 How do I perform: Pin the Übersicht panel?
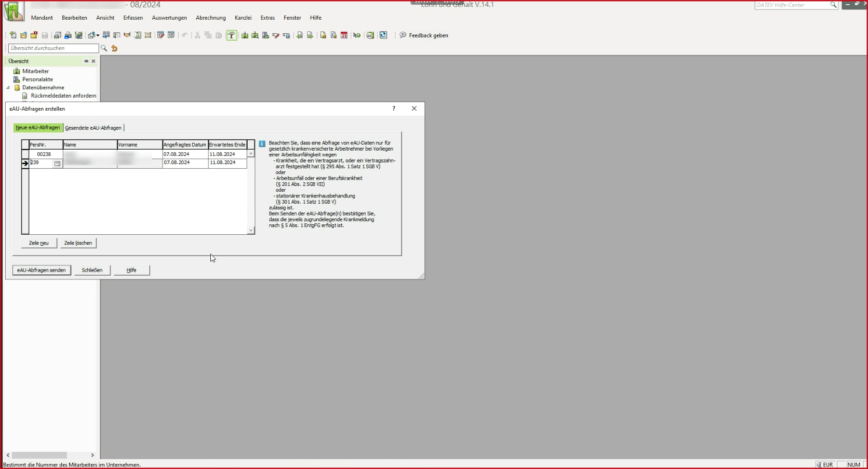[86, 61]
